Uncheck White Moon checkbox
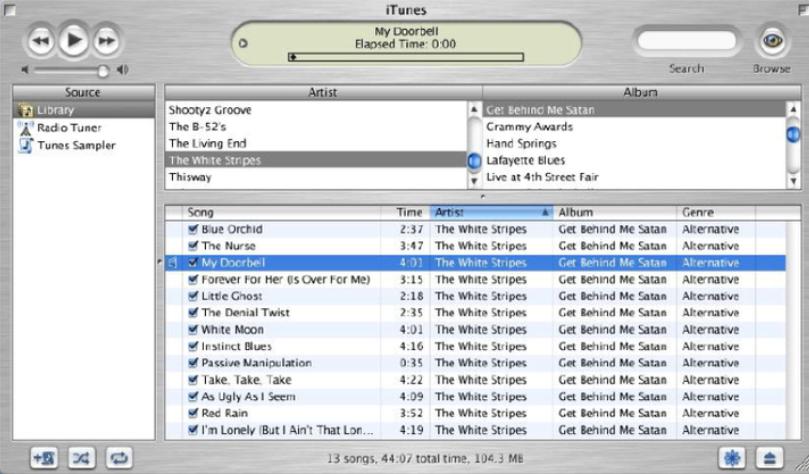The width and height of the screenshot is (809, 474). (x=193, y=329)
